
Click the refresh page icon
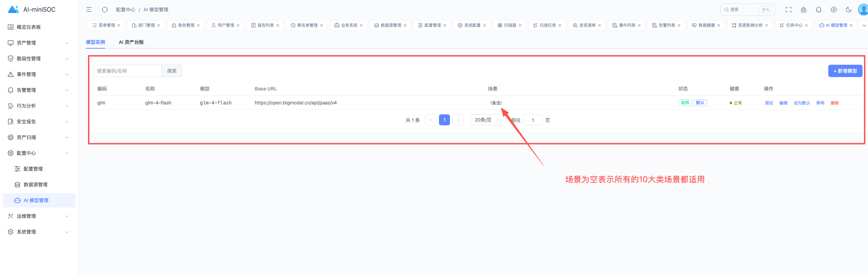tap(105, 10)
